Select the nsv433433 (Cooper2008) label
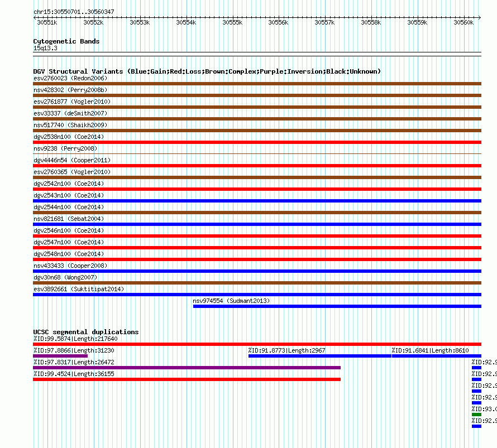 70,266
